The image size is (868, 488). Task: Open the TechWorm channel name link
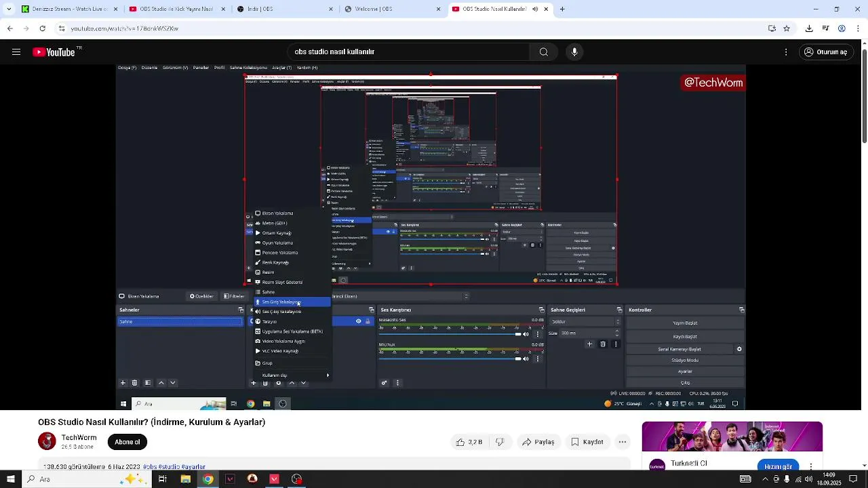79,438
